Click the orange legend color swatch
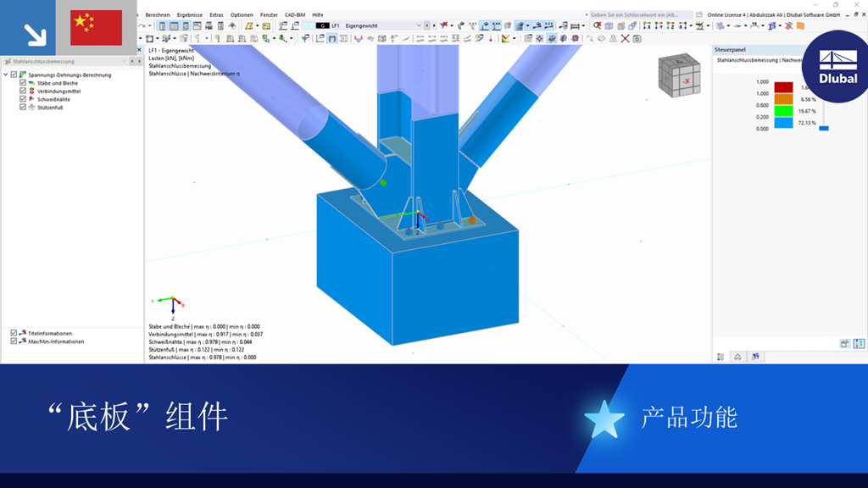Screen dimensions: 868x488 (x=783, y=99)
